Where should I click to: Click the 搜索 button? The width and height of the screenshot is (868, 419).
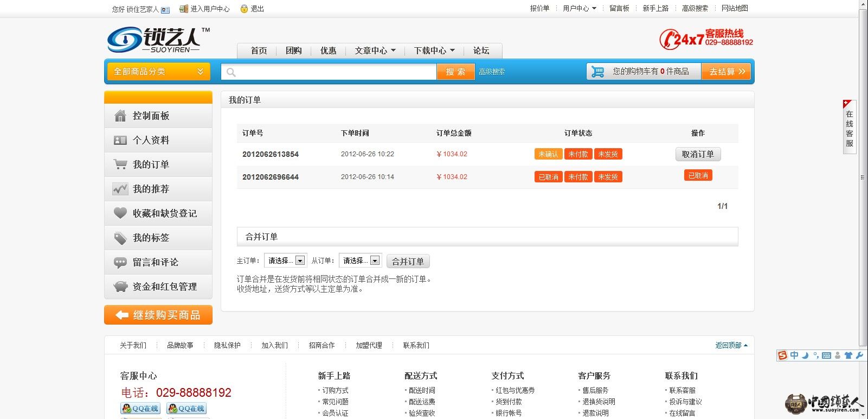(455, 72)
